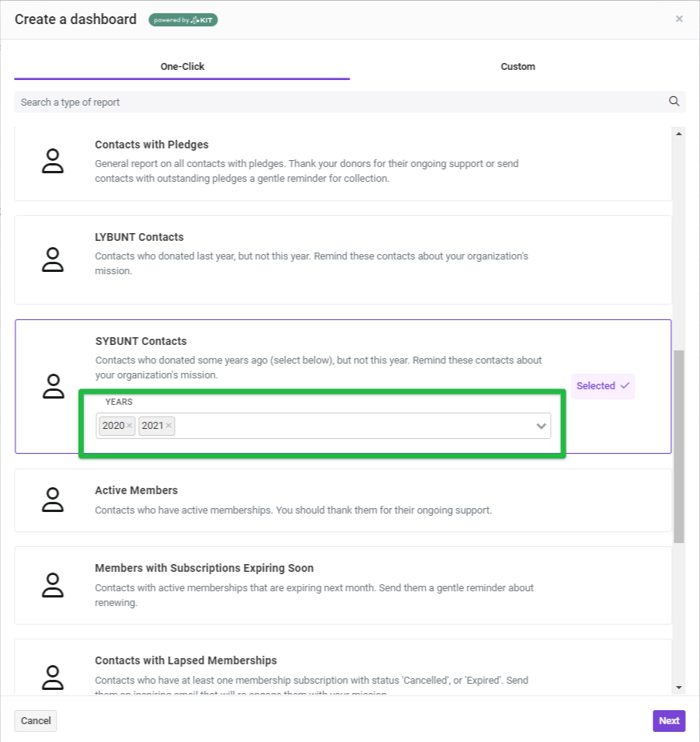Click the search magnifier icon
The height and width of the screenshot is (742, 700).
(x=674, y=101)
